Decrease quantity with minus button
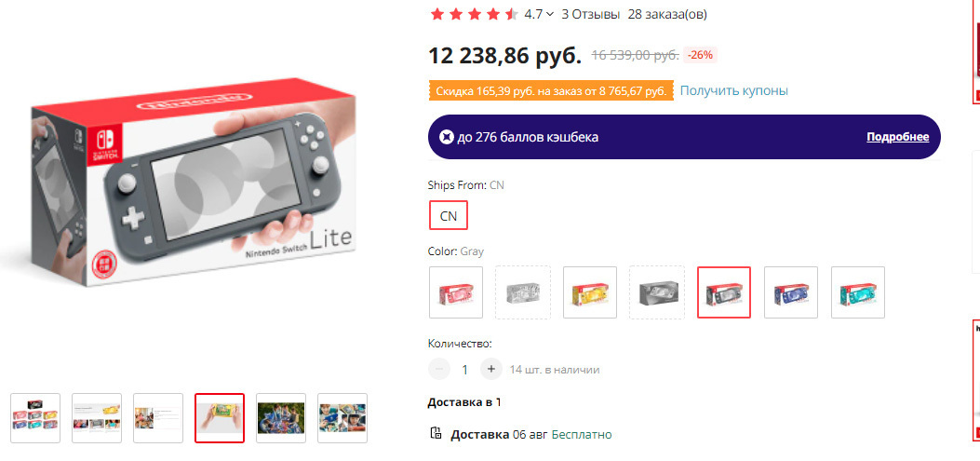The image size is (980, 461). pyautogui.click(x=439, y=369)
